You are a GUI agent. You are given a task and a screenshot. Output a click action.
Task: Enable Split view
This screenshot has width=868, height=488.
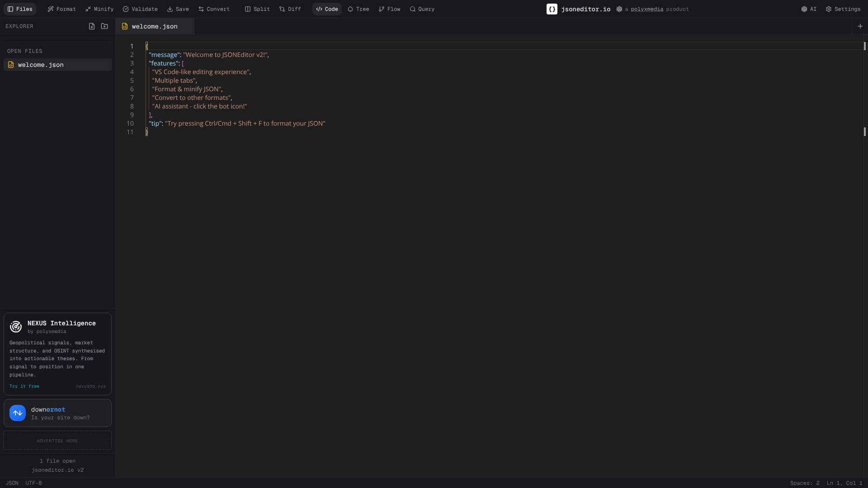257,9
